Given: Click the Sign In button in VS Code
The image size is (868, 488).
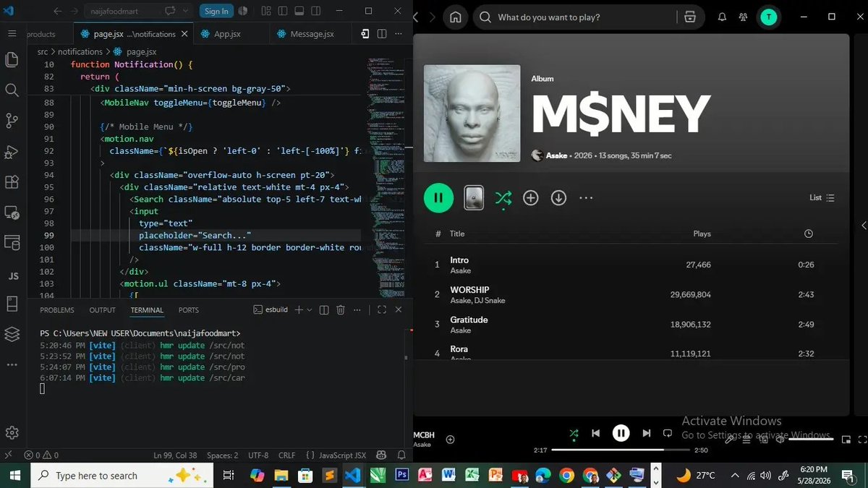Looking at the screenshot, I should pos(216,11).
